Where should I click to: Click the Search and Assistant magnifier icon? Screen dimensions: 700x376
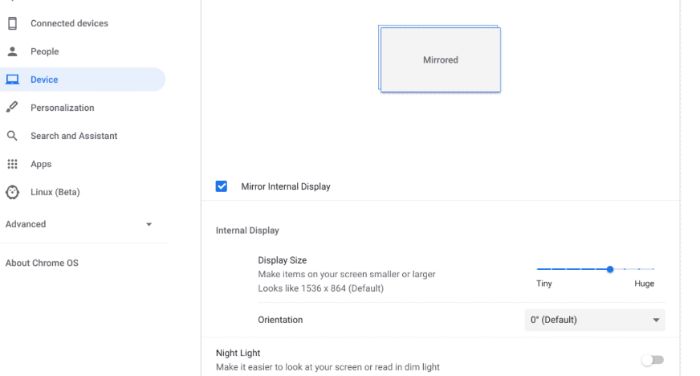pyautogui.click(x=12, y=136)
